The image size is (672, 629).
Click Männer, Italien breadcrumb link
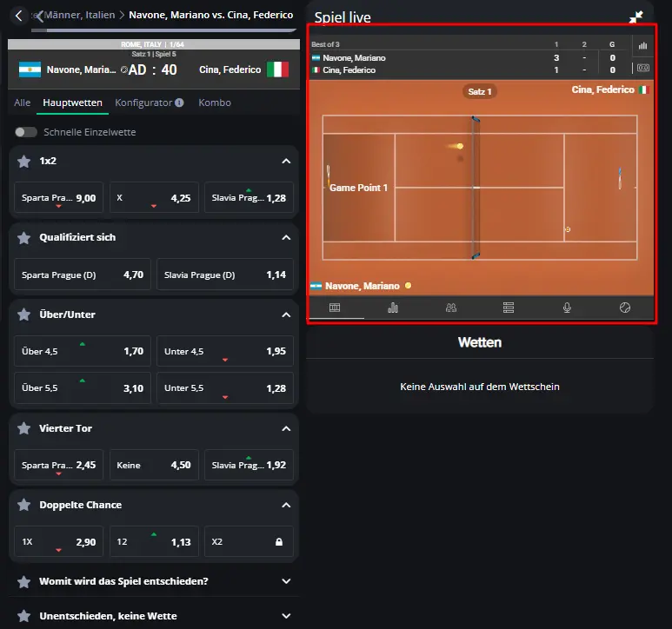(x=79, y=15)
